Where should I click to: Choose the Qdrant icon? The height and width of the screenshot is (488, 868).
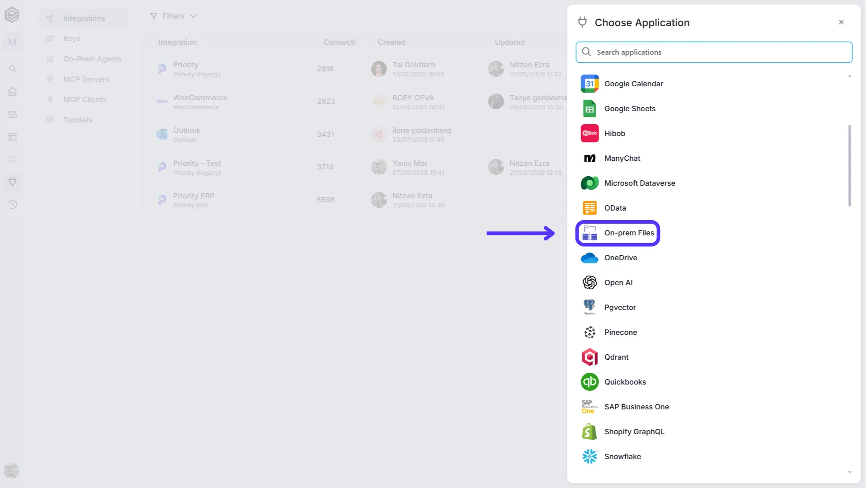point(590,357)
